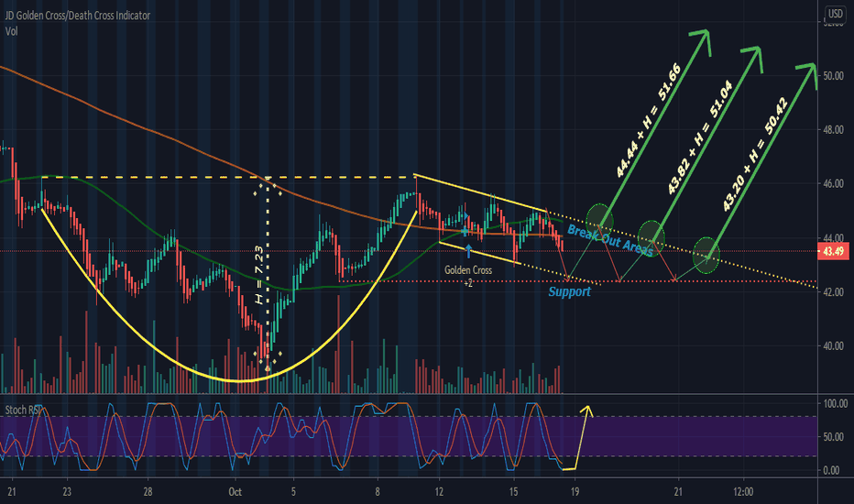Select the Break Out Areas text annotation
This screenshot has height=504, width=854.
[610, 240]
